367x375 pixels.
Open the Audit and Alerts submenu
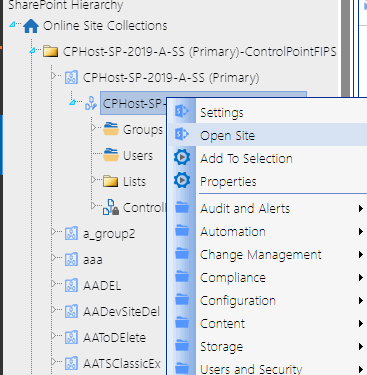tap(267, 209)
